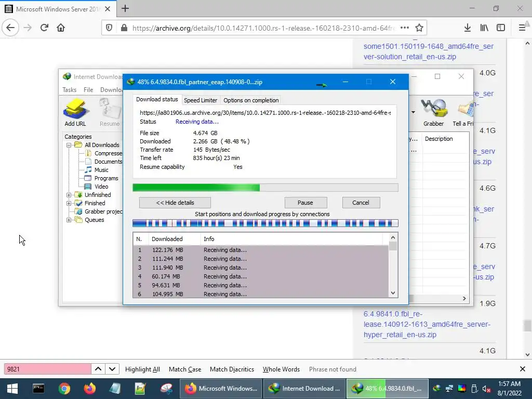
Task: Click the green download progress bar
Action: (265, 188)
